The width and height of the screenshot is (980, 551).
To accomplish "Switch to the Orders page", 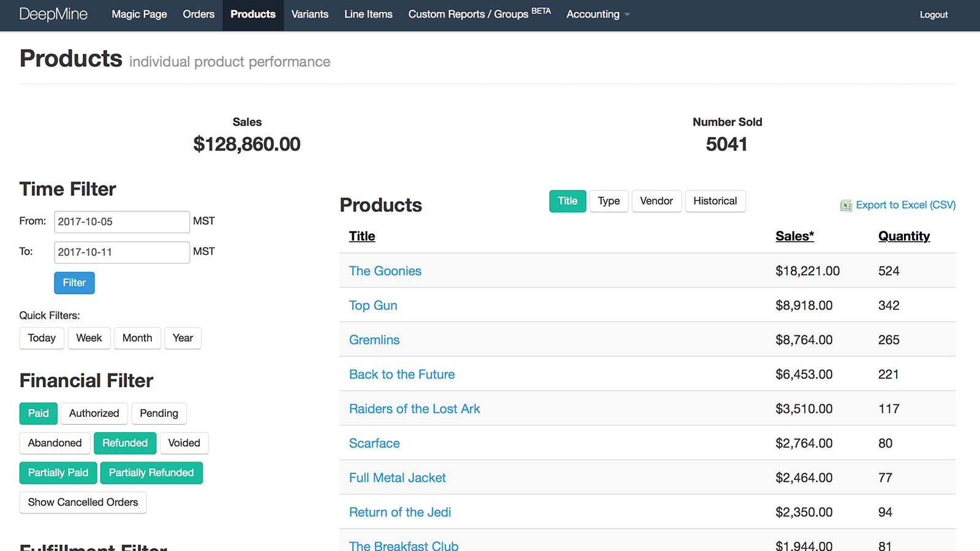I will (x=198, y=14).
